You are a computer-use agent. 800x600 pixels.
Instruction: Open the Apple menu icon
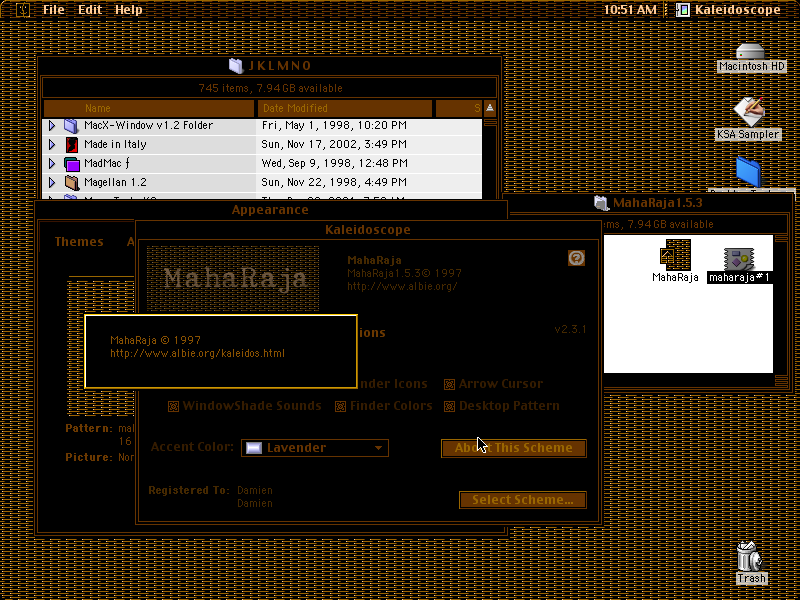tap(22, 10)
